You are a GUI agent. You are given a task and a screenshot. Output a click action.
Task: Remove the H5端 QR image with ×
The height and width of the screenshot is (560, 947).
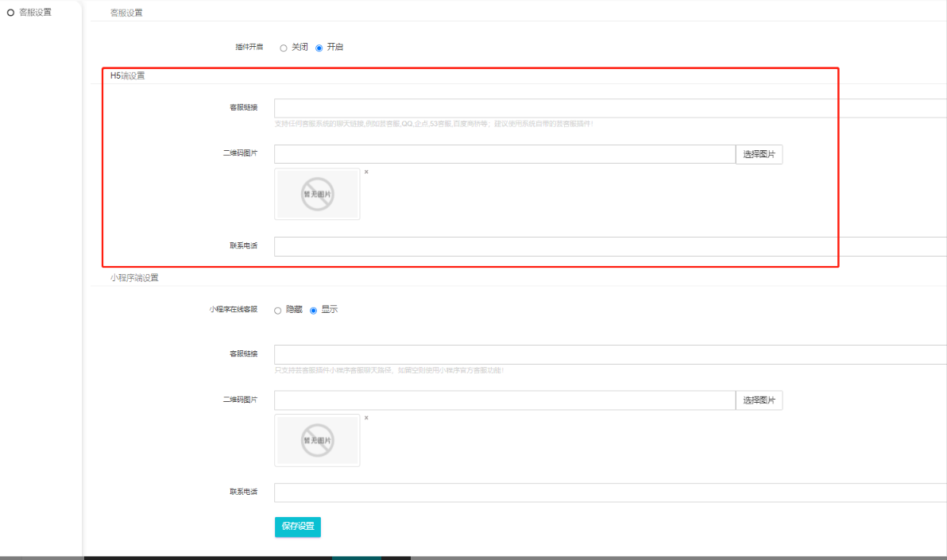coord(366,172)
